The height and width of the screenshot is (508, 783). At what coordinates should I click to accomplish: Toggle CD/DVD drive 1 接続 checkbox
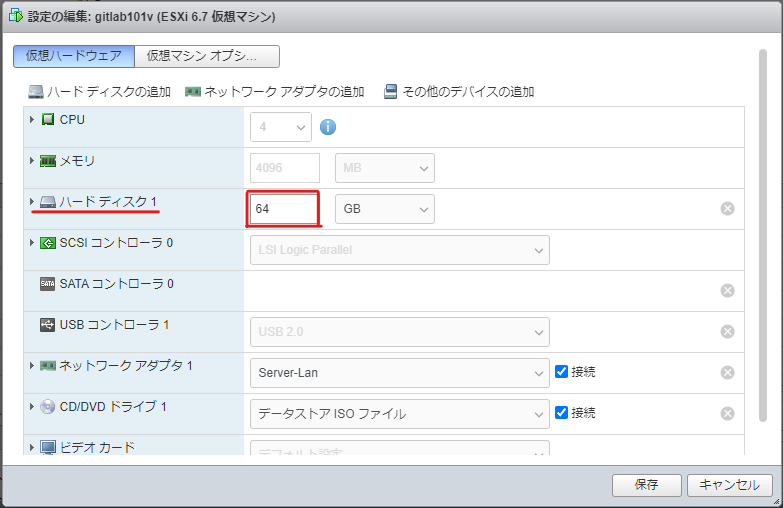coord(561,413)
